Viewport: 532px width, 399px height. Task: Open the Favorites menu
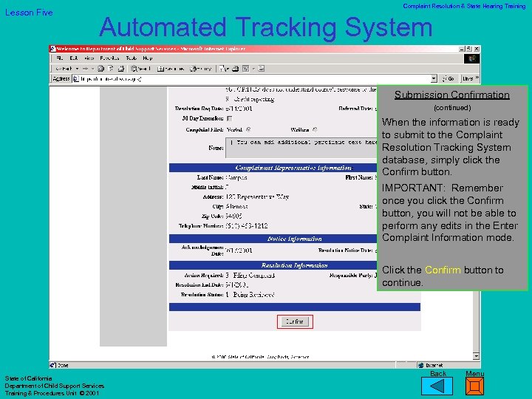coord(109,58)
